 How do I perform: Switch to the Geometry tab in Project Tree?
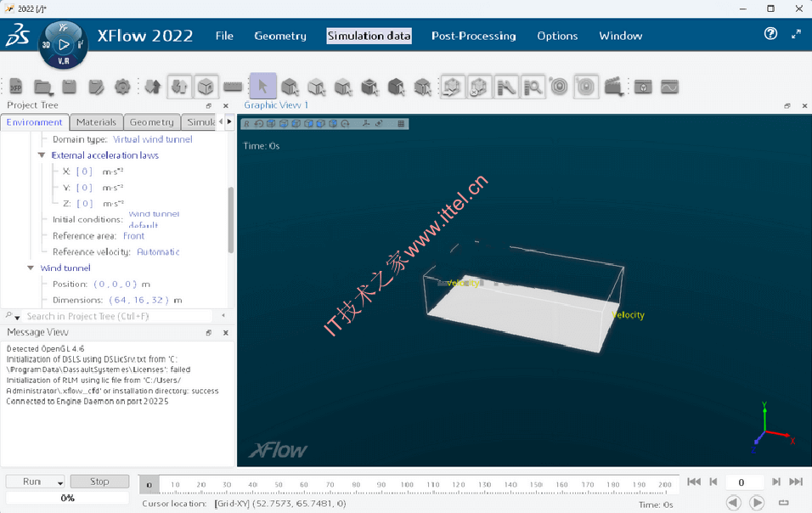[x=152, y=122]
